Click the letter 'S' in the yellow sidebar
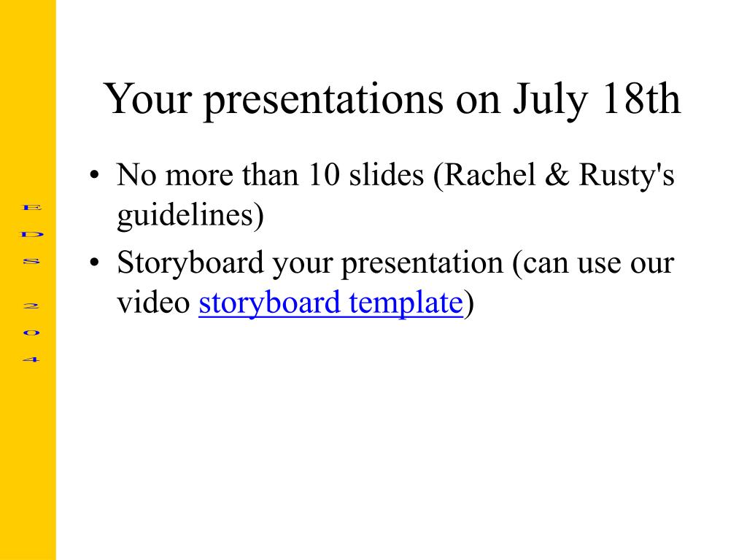Screen dimensions: 747x560 pyautogui.click(x=31, y=261)
